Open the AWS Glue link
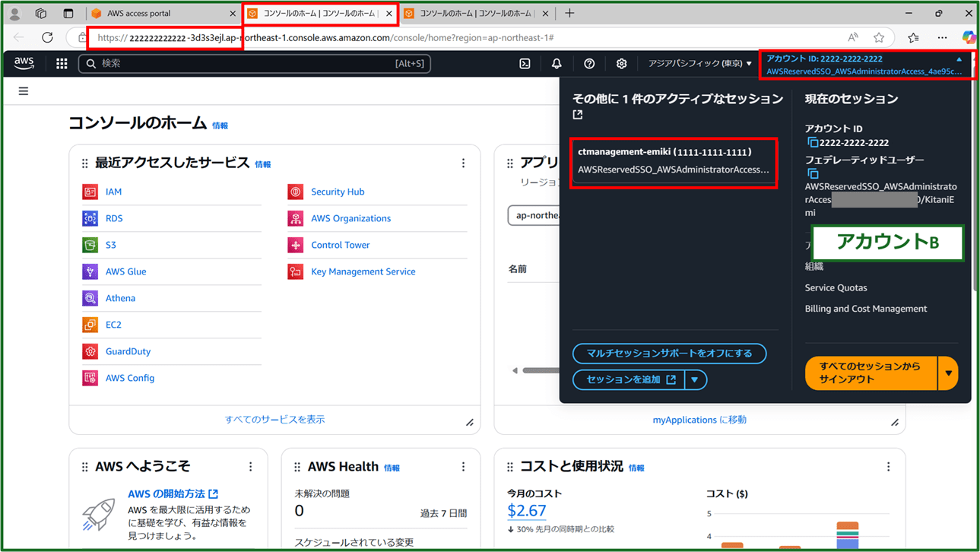This screenshot has height=552, width=980. point(125,271)
